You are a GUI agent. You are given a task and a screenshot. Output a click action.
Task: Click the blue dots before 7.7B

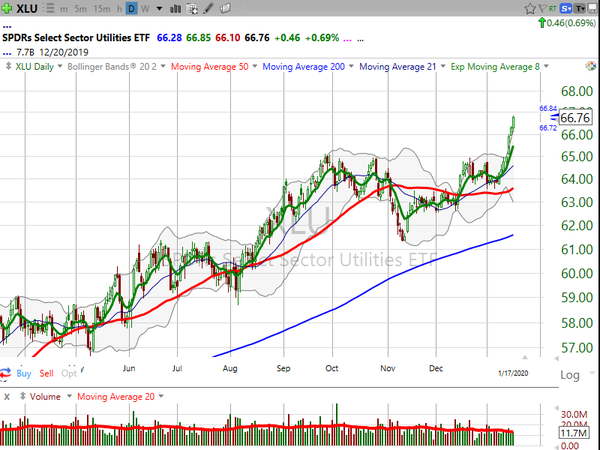coord(7,54)
